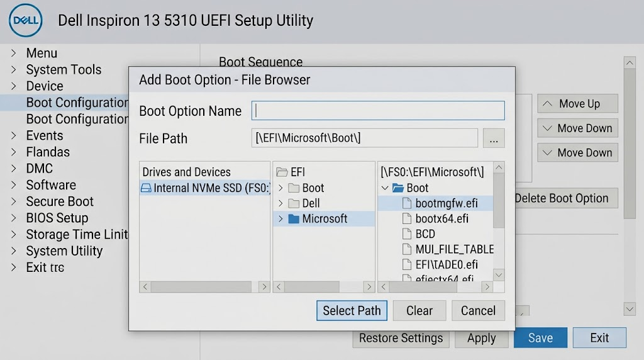Viewport: 644px width, 360px height.
Task: Click the Exit button
Action: 599,338
